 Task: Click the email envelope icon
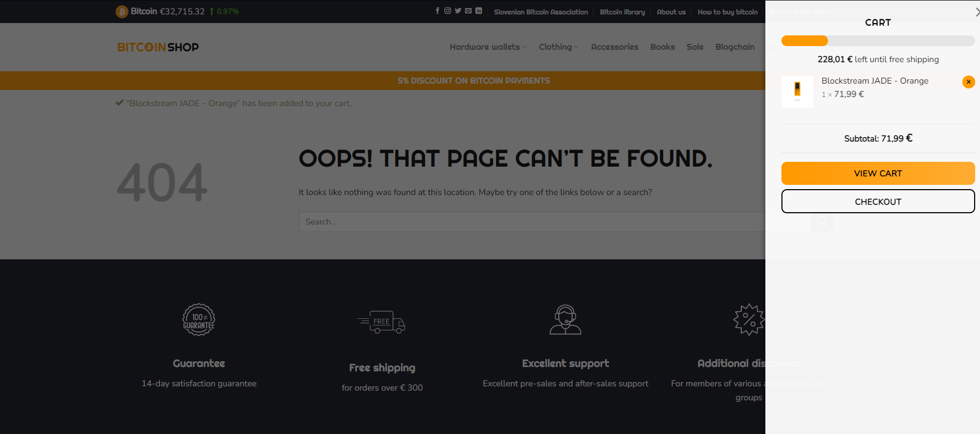(468, 11)
